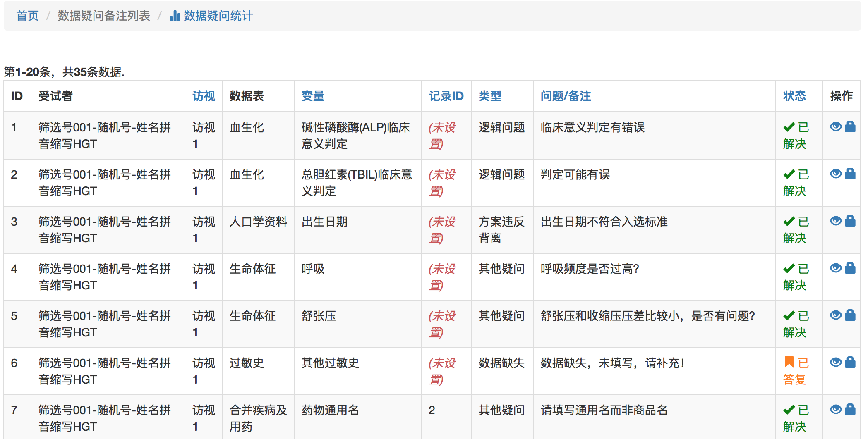The image size is (868, 439).
Task: Sort by 问题/备注 column header
Action: [566, 96]
